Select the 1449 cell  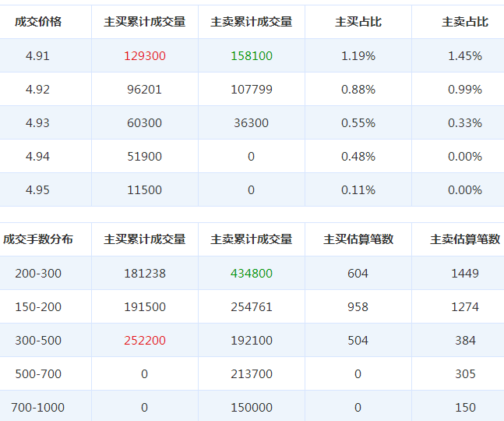pyautogui.click(x=465, y=274)
